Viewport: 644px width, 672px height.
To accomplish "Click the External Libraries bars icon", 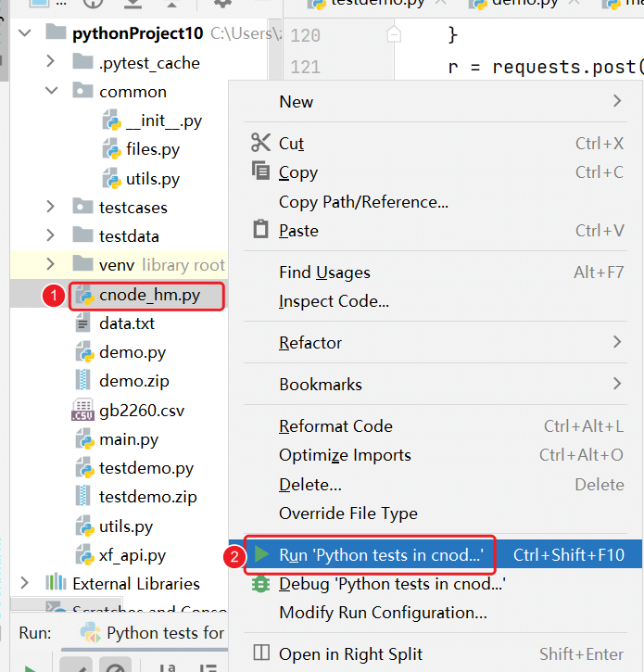I will [x=56, y=582].
